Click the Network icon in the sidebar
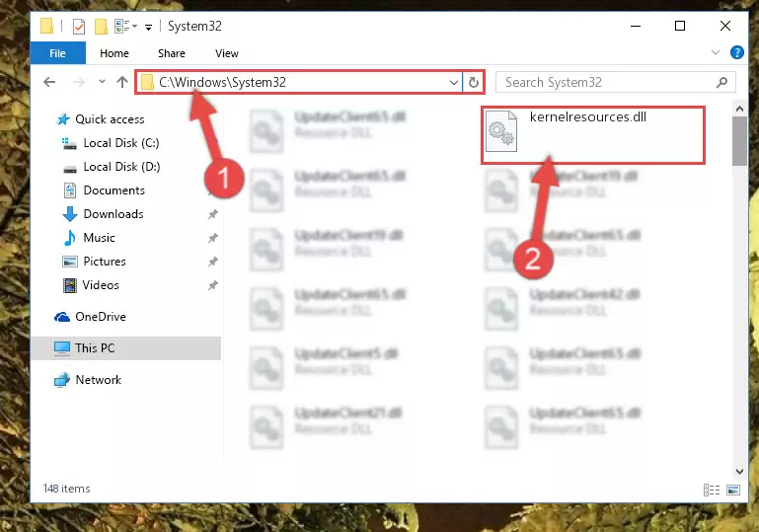Image resolution: width=759 pixels, height=532 pixels. pos(62,380)
